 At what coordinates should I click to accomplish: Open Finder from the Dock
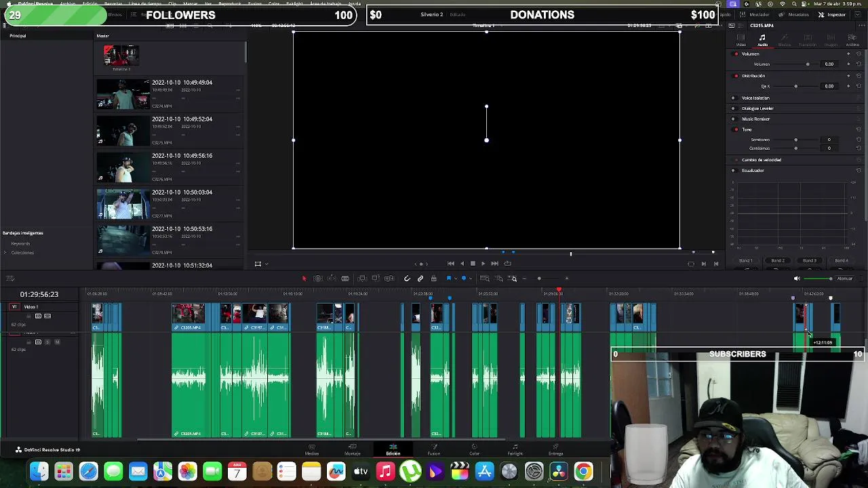point(39,471)
